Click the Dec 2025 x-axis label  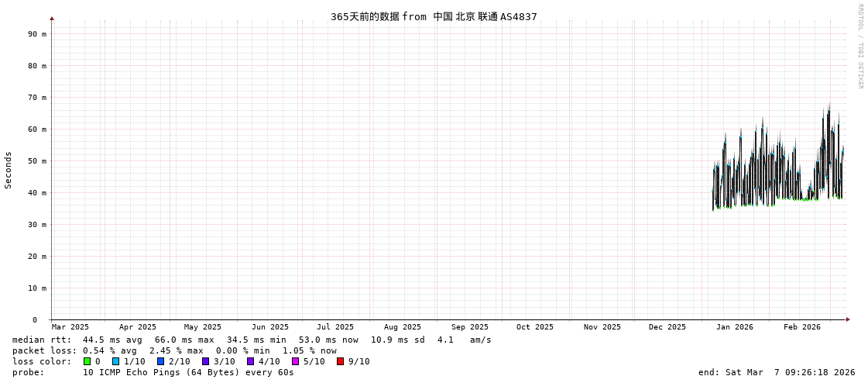[667, 327]
